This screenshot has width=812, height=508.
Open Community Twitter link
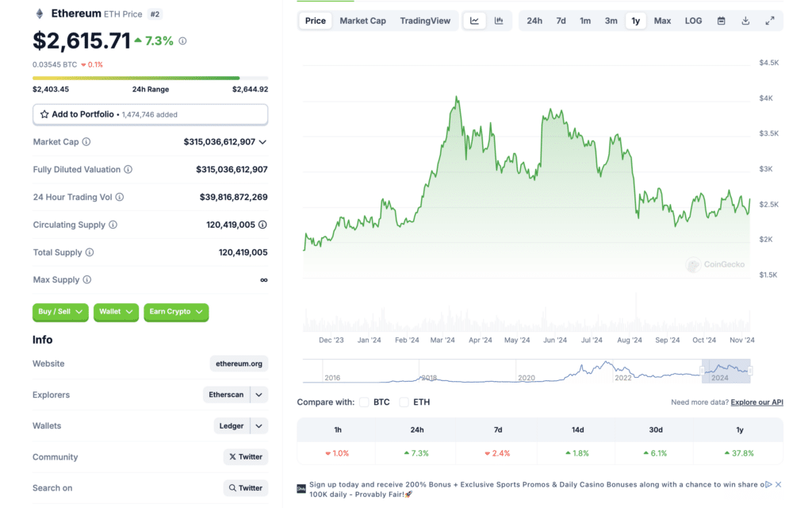pos(246,457)
